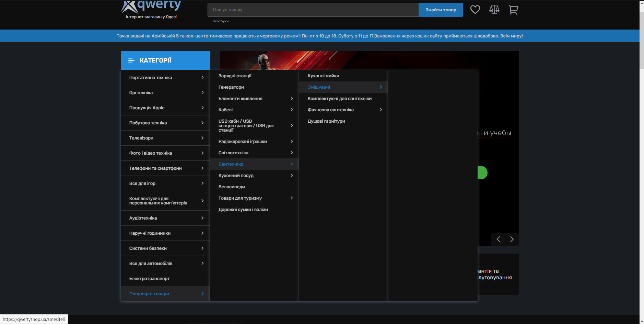This screenshot has height=324, width=644.
Task: Select Кухонні мийки item
Action: (344, 76)
